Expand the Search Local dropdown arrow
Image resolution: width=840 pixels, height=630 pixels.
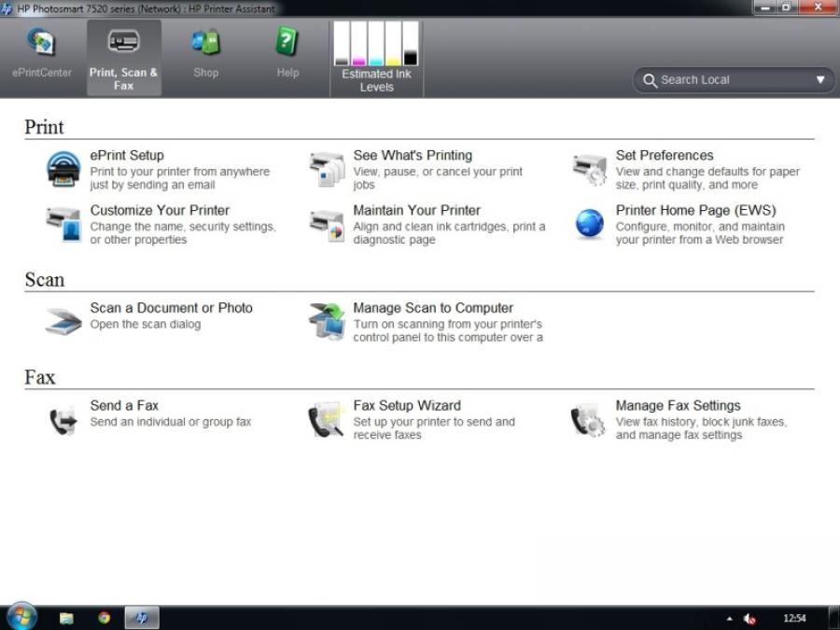tap(820, 80)
